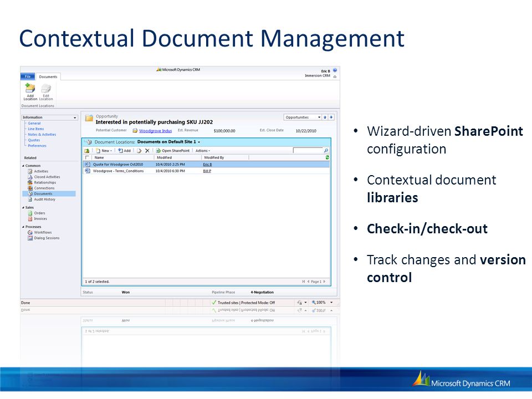
Task: Select the Quote for Woodgrove Oct2010 row name
Action: tap(118, 164)
